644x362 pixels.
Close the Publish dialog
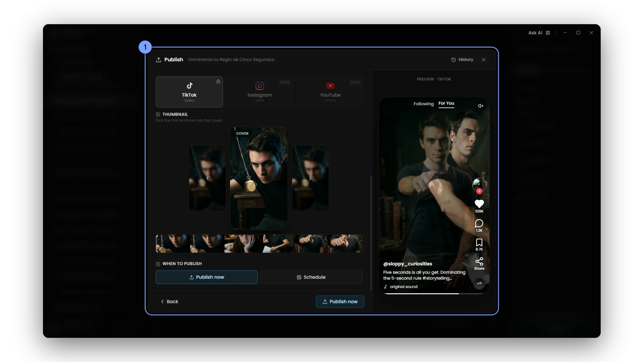click(x=484, y=60)
